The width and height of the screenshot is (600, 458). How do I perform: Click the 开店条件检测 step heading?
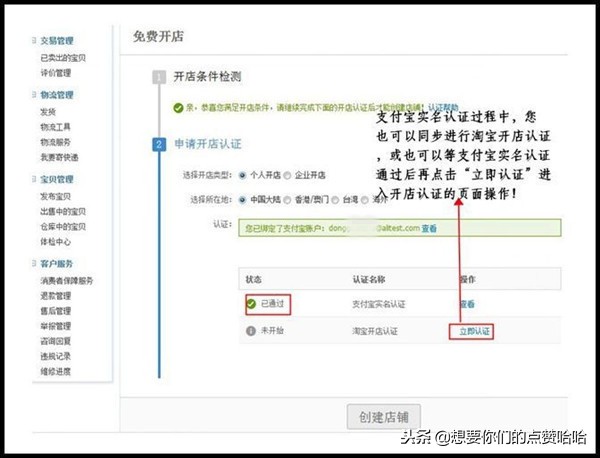pos(207,77)
